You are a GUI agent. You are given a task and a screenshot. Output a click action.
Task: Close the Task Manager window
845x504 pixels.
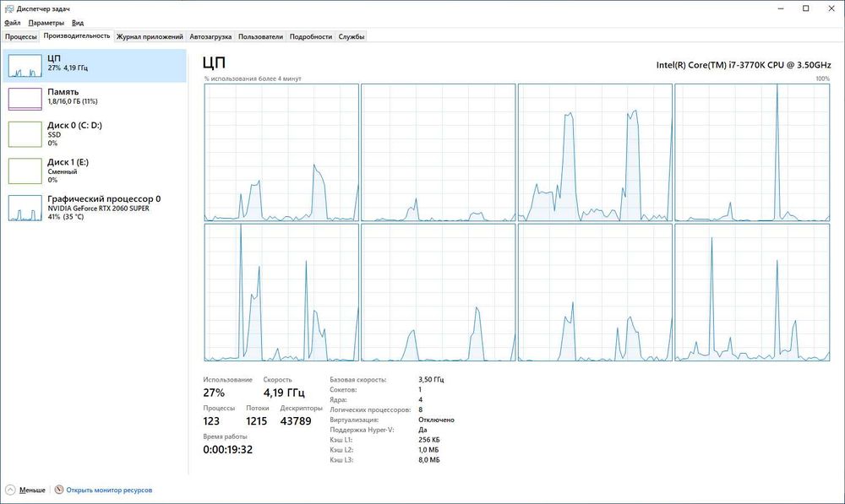831,8
